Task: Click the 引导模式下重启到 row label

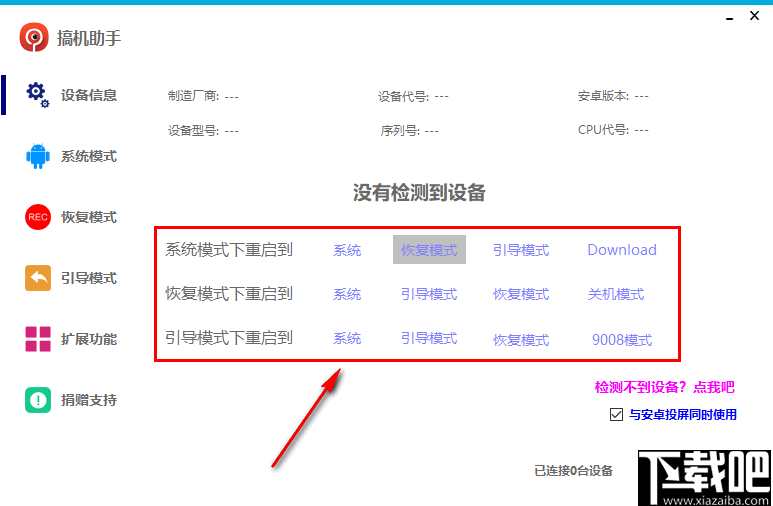Action: click(x=229, y=338)
